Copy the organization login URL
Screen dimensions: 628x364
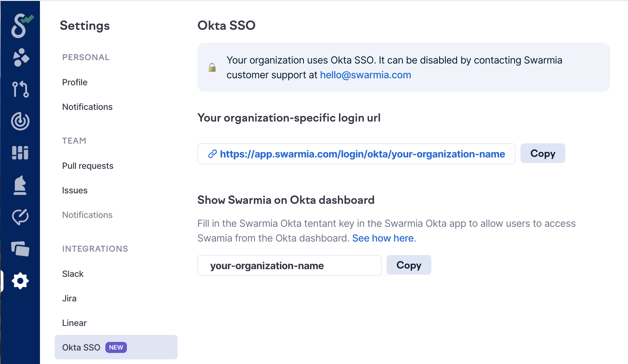tap(543, 153)
